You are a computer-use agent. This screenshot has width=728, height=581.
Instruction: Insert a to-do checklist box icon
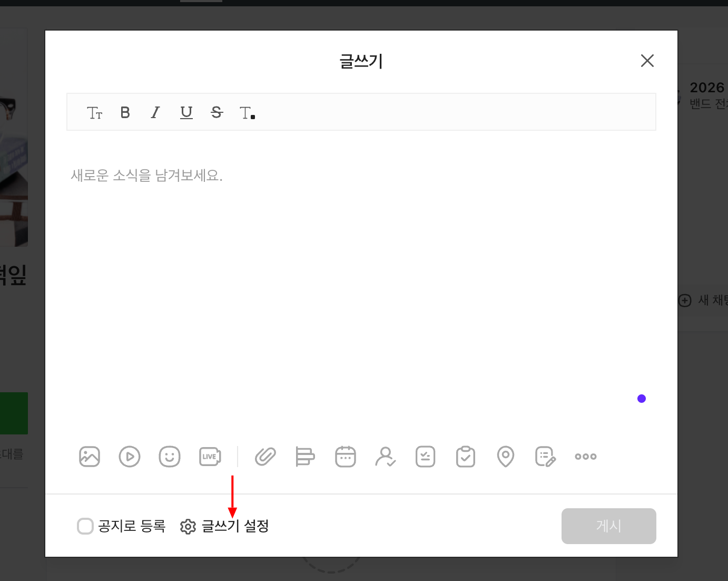426,457
